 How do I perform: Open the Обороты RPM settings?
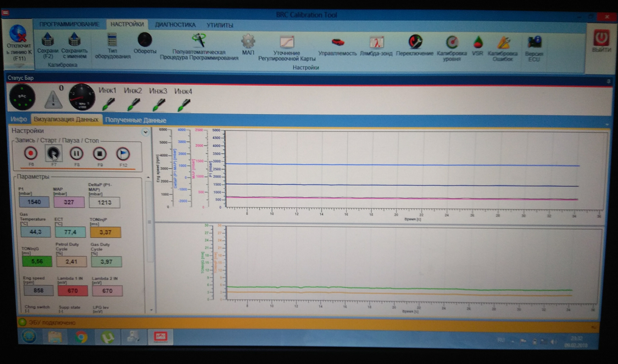coord(145,40)
